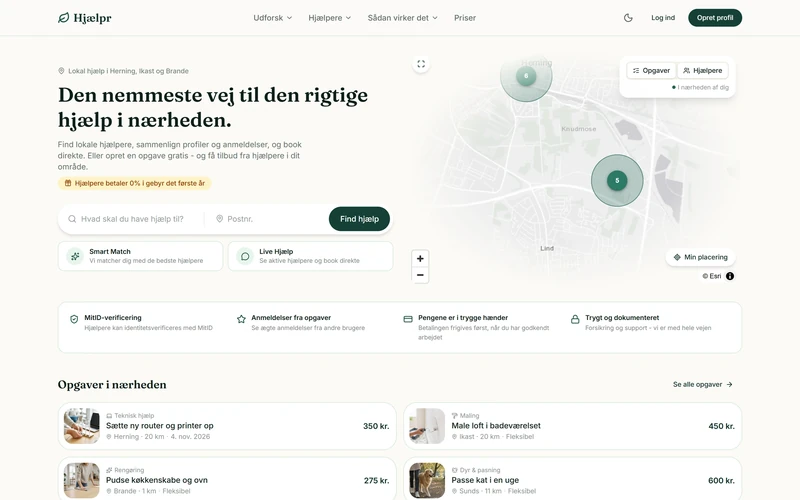Screen dimensions: 800x500
Task: Click the MitID-verificering shield icon
Action: point(74,319)
